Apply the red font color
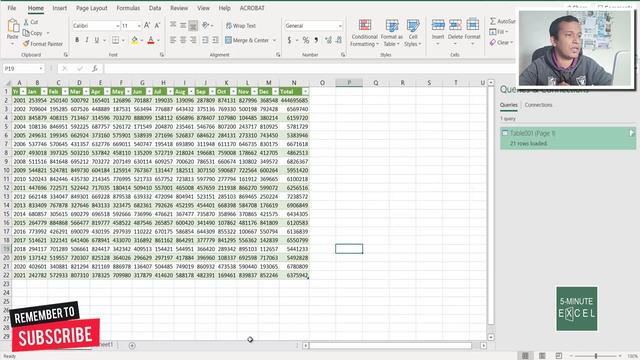Image resolution: width=640 pixels, height=360 pixels. pyautogui.click(x=151, y=40)
